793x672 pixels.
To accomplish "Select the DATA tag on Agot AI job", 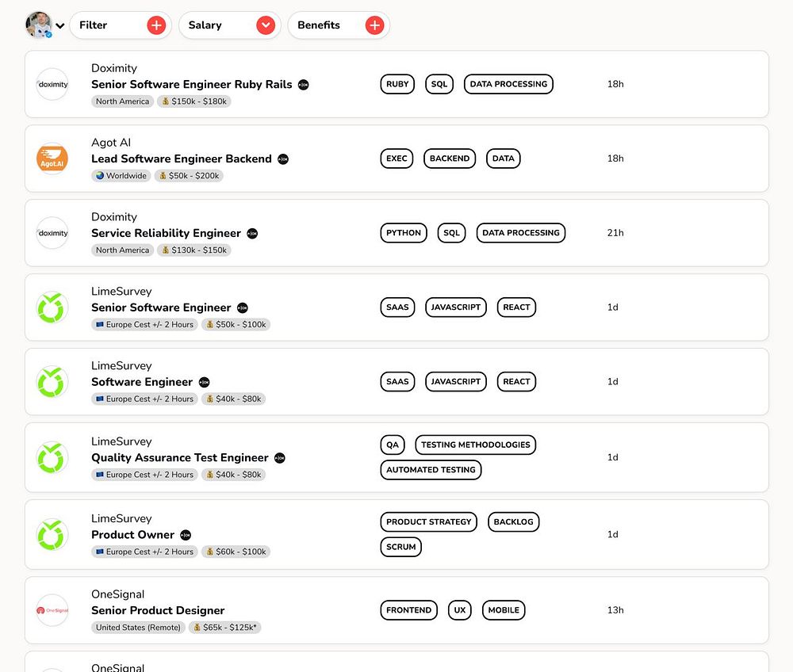I will tap(504, 158).
